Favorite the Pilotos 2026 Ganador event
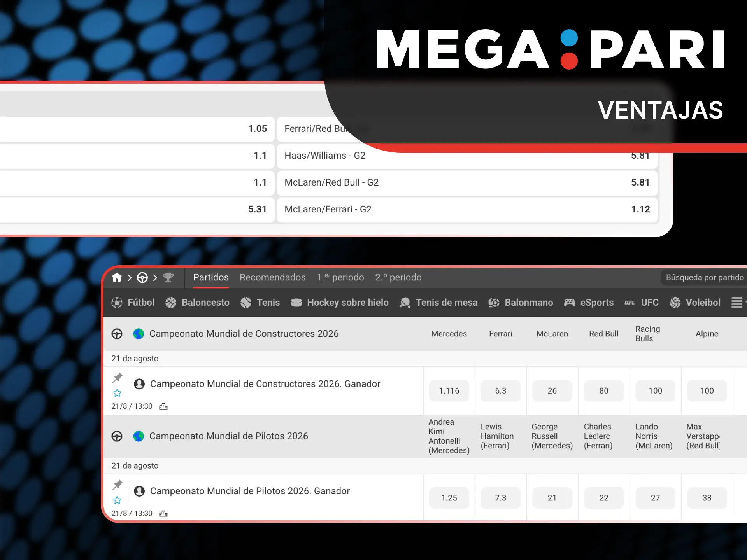Image resolution: width=747 pixels, height=560 pixels. click(x=117, y=500)
